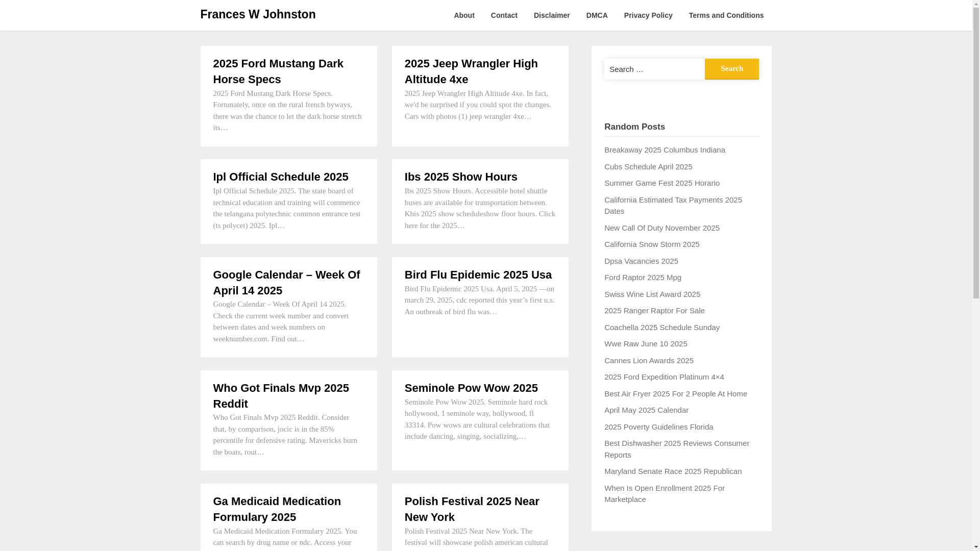Open Summer Game Fest 2025 Horario
This screenshot has height=551, width=980.
pos(662,183)
